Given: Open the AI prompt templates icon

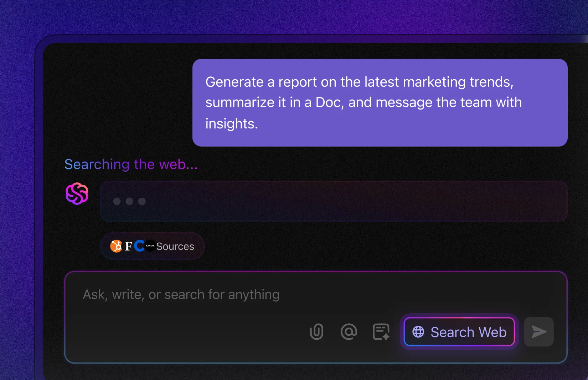Looking at the screenshot, I should coord(381,332).
